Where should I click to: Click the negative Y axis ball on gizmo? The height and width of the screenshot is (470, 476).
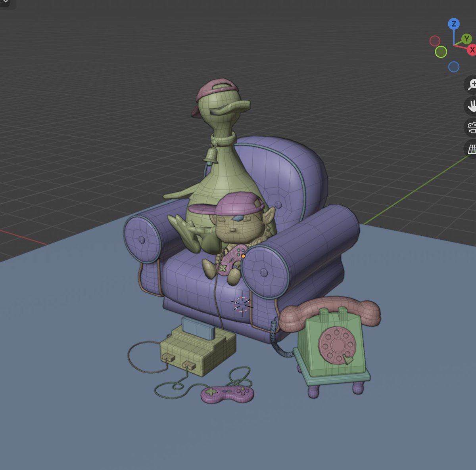[x=441, y=51]
